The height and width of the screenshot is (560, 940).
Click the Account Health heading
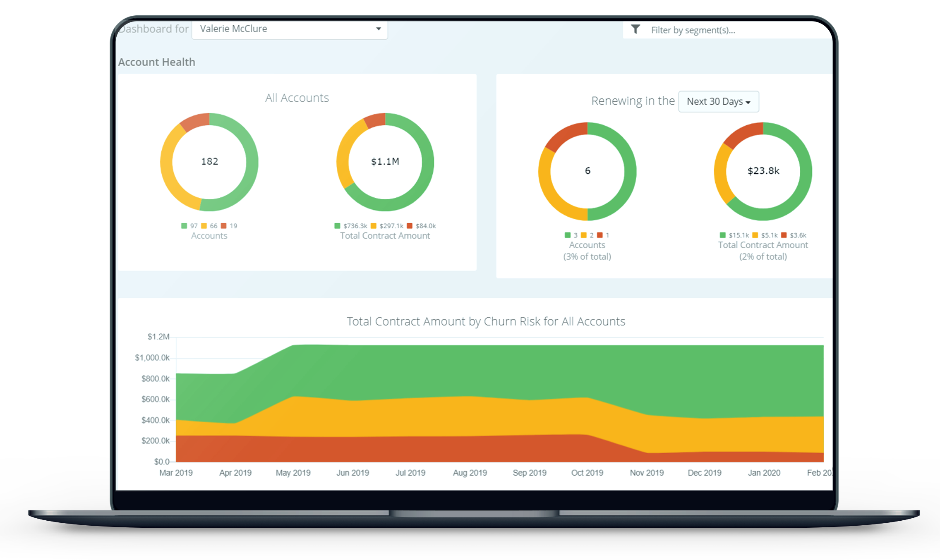(156, 62)
